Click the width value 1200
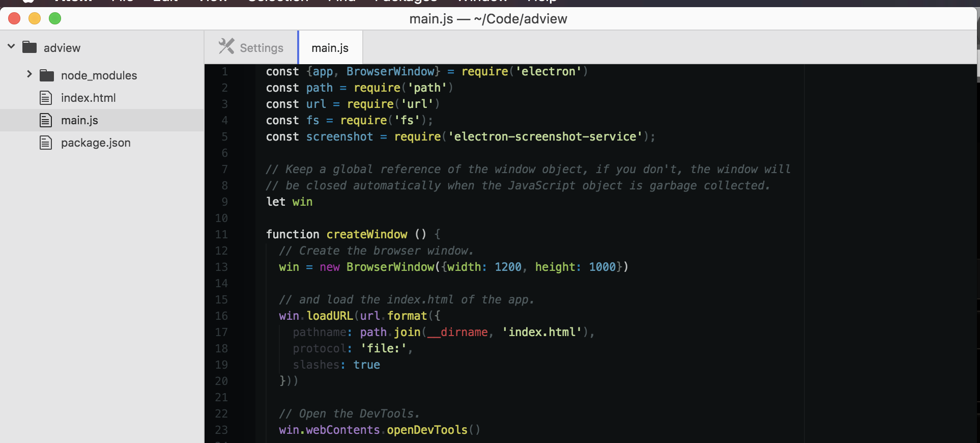 pos(508,267)
